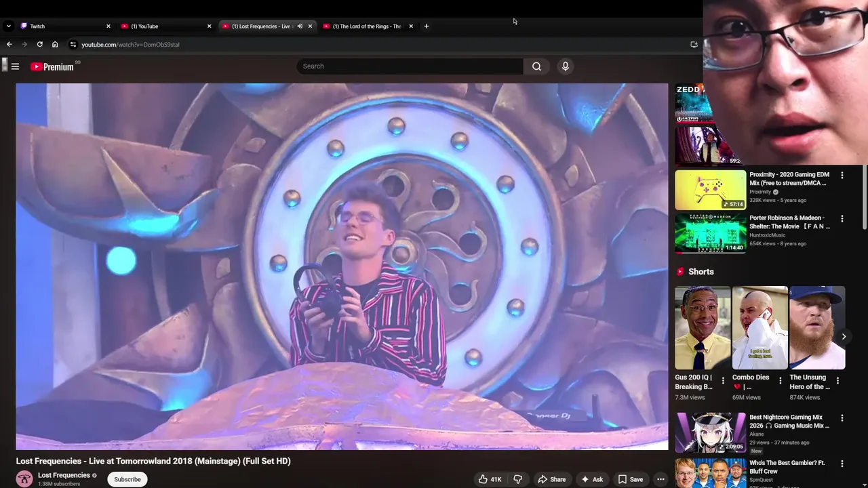The image size is (868, 488).
Task: Click the search magnifier button
Action: coord(536,66)
